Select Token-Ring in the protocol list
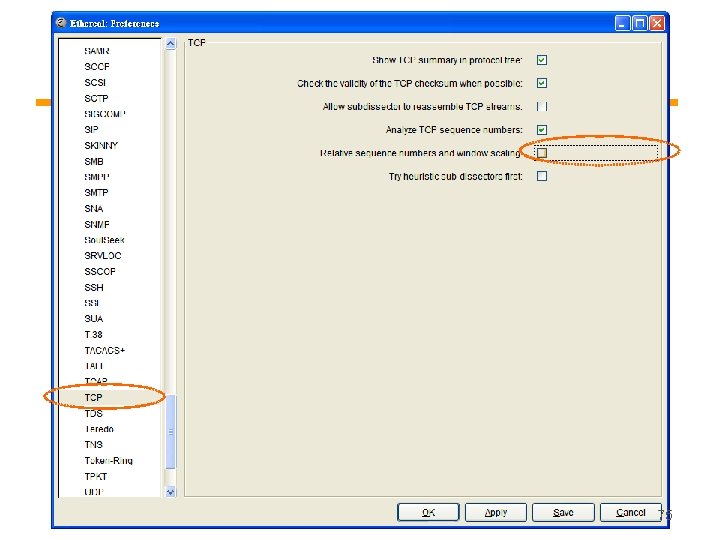The image size is (720, 540). pyautogui.click(x=108, y=461)
